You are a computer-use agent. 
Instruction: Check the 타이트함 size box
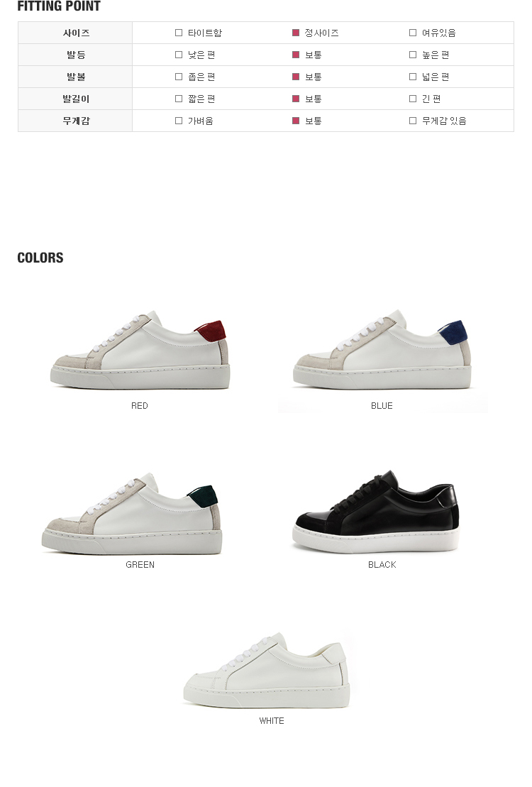click(x=179, y=33)
